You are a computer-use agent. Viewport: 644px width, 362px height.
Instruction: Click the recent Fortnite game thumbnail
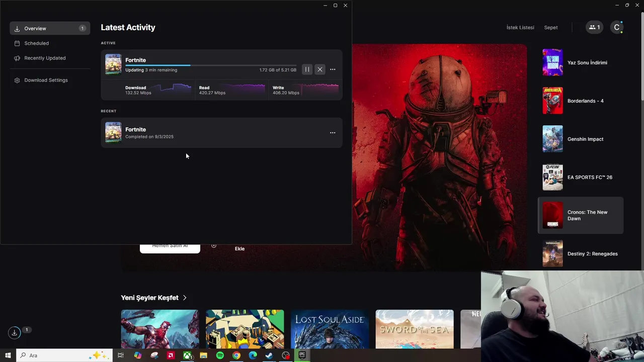coord(113,133)
